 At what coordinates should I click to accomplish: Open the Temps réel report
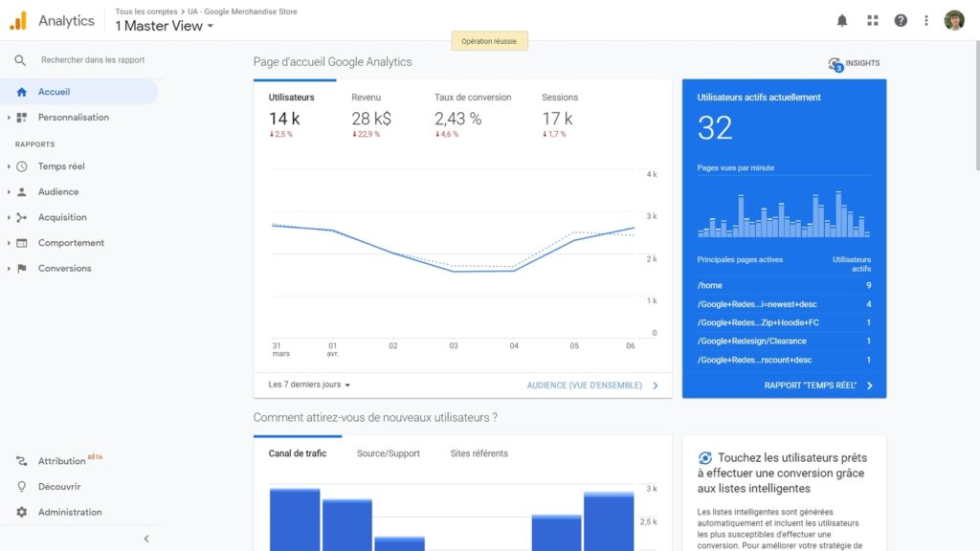[x=62, y=166]
